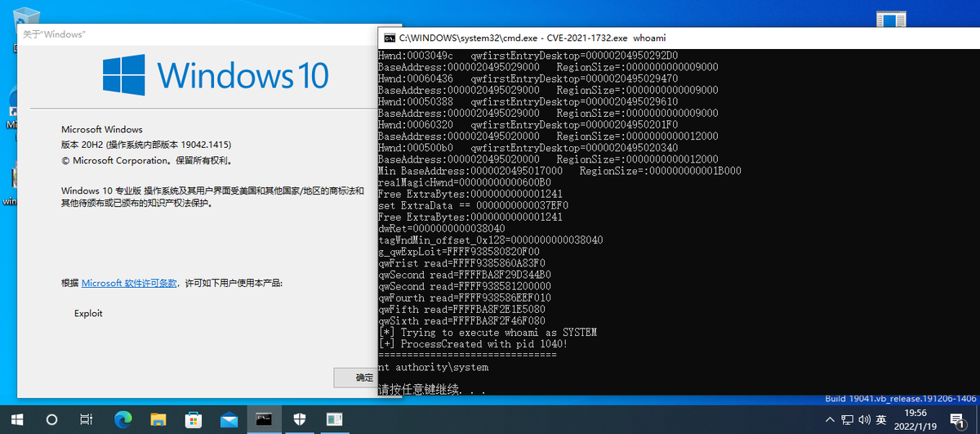Open the Microsoft 软件许可条款 link
The width and height of the screenshot is (980, 434).
click(129, 283)
